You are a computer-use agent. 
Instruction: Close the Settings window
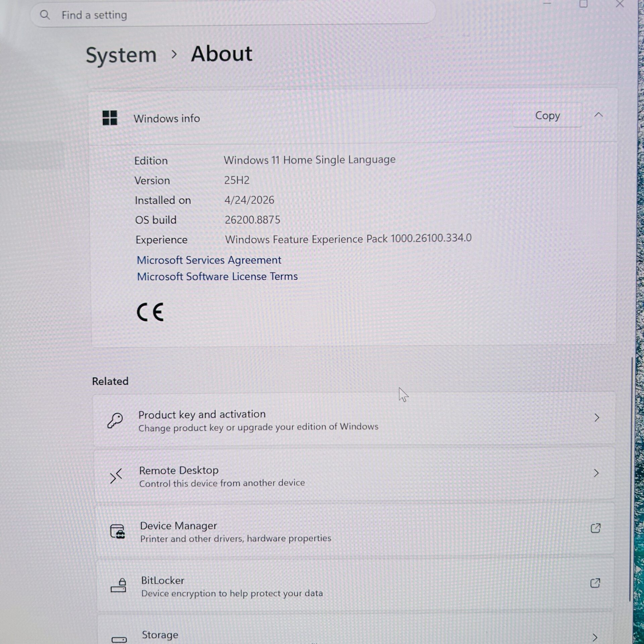pyautogui.click(x=620, y=4)
